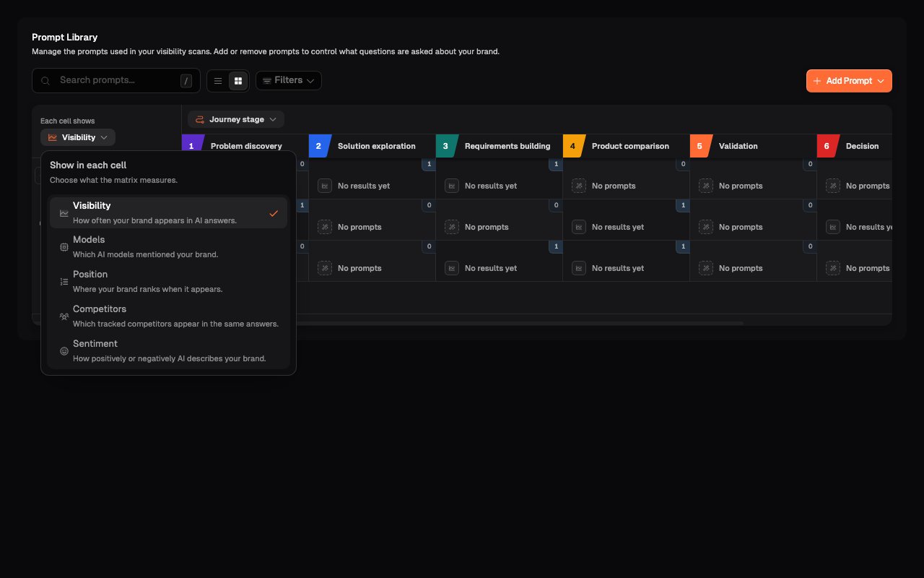Image resolution: width=924 pixels, height=578 pixels.
Task: Switch to grid matrix view
Action: click(x=238, y=81)
